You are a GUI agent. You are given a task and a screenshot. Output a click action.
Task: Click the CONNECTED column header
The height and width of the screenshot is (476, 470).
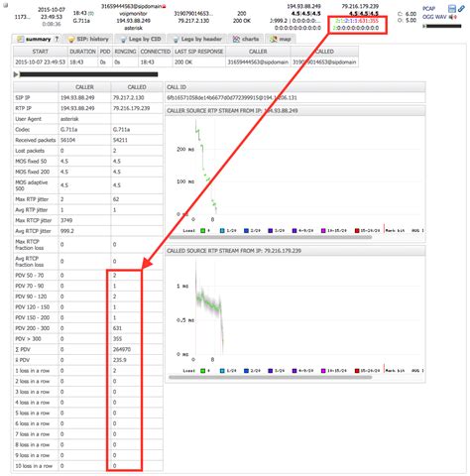[156, 52]
